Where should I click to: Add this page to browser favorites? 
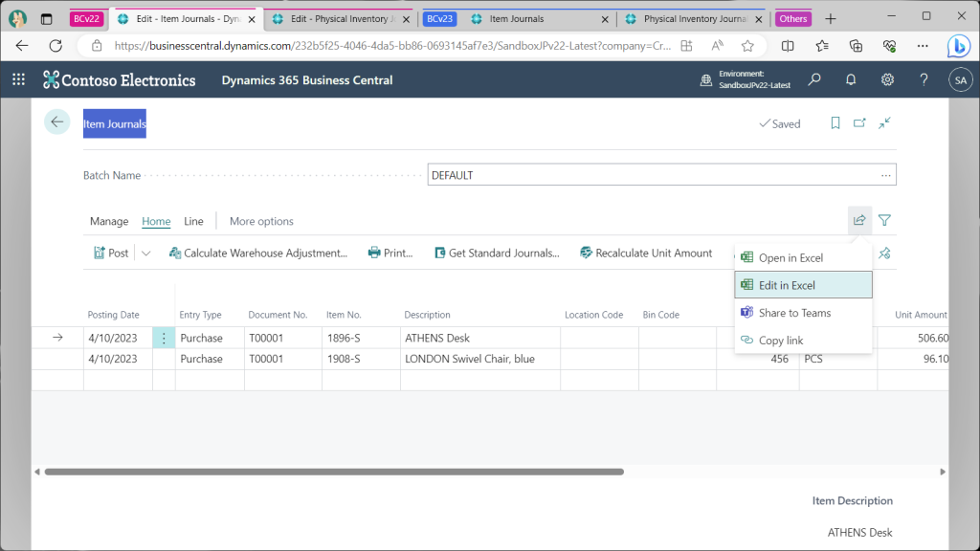(747, 46)
